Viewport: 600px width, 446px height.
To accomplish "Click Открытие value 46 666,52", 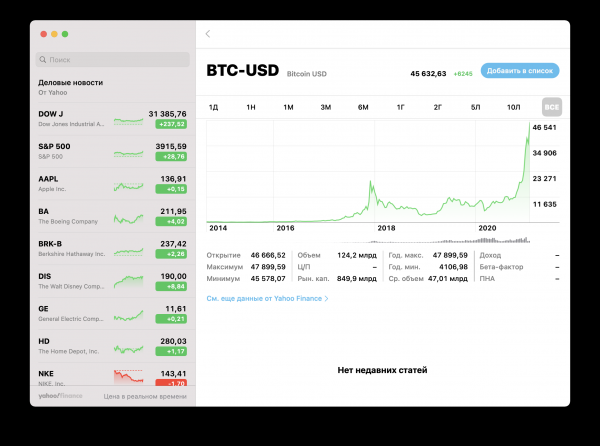I will (x=268, y=256).
